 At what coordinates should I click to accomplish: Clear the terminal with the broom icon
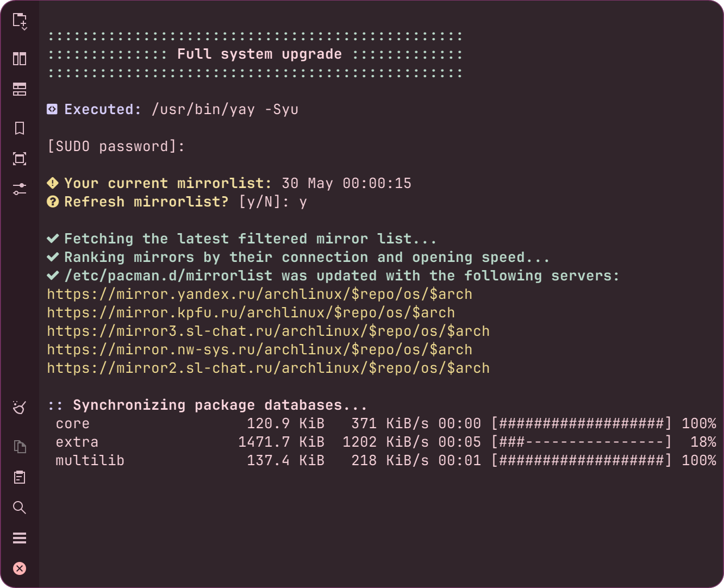click(x=20, y=406)
